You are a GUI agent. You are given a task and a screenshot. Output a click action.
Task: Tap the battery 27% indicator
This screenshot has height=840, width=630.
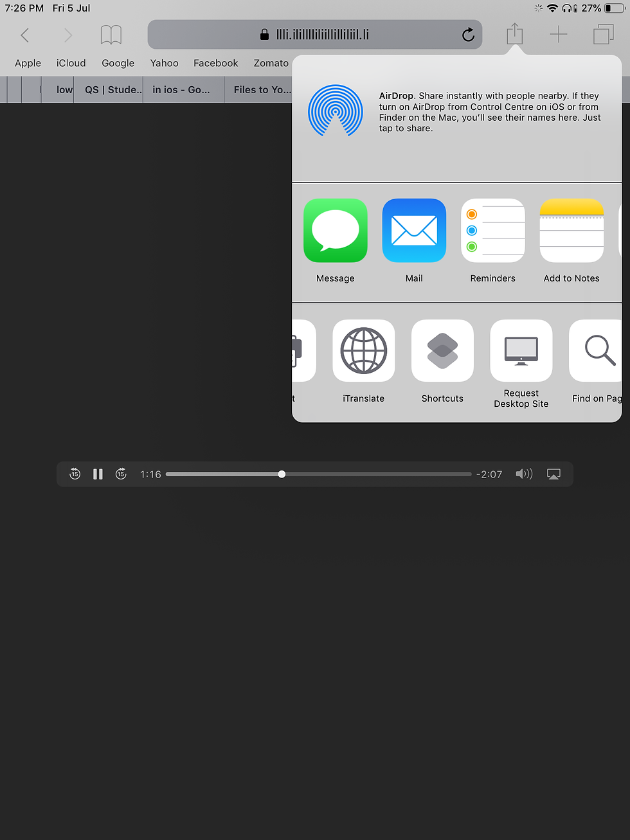603,8
